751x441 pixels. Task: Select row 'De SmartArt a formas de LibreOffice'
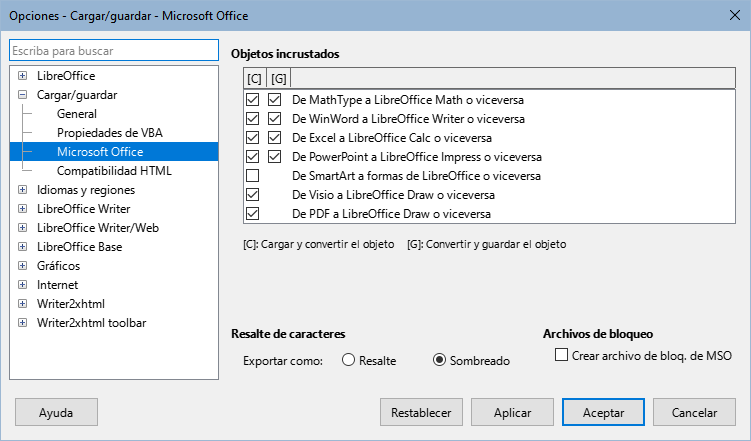[x=489, y=176]
